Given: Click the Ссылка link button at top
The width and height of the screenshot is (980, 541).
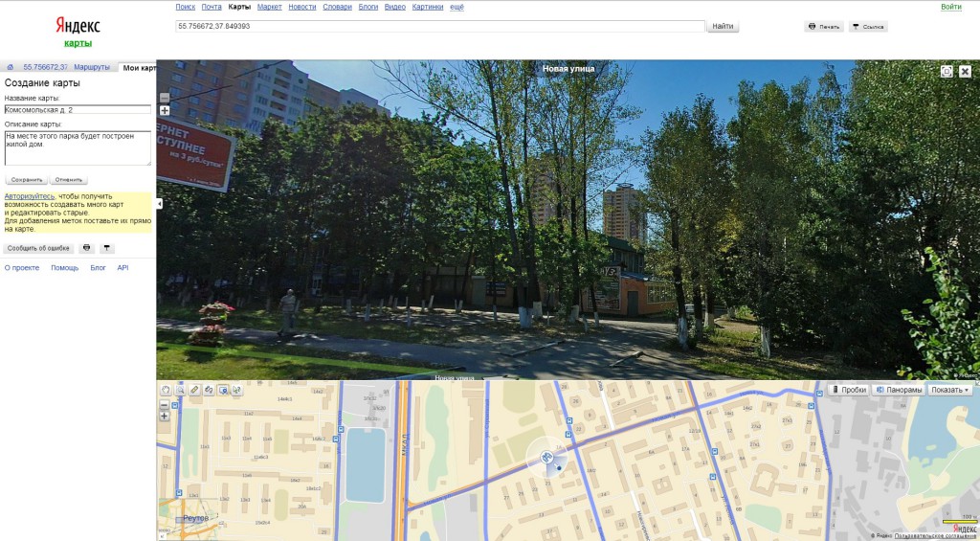Looking at the screenshot, I should pyautogui.click(x=868, y=27).
